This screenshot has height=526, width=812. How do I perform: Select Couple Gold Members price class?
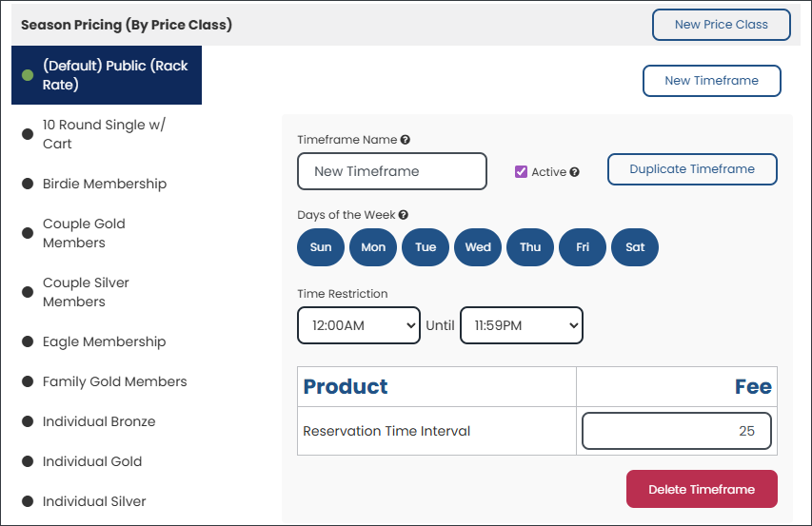click(107, 233)
